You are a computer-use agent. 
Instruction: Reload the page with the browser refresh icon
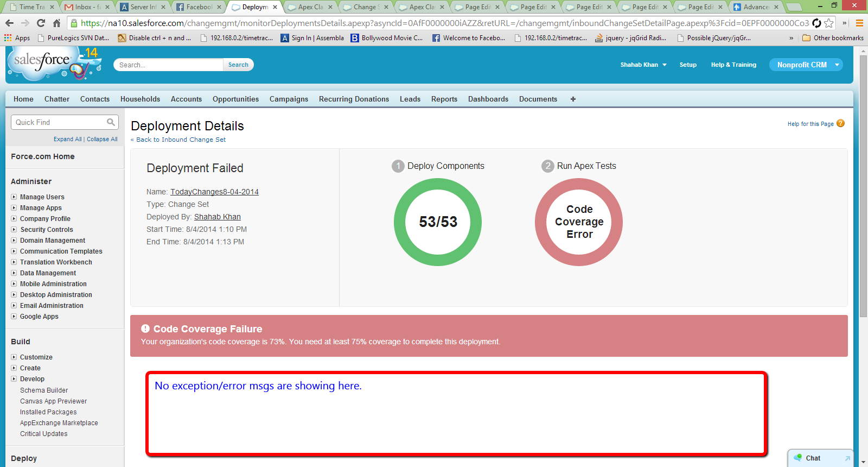click(x=41, y=23)
